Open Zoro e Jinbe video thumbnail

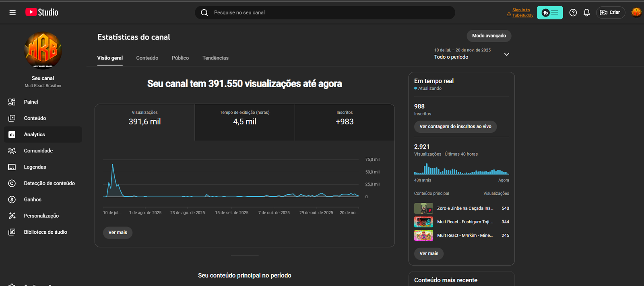(423, 208)
